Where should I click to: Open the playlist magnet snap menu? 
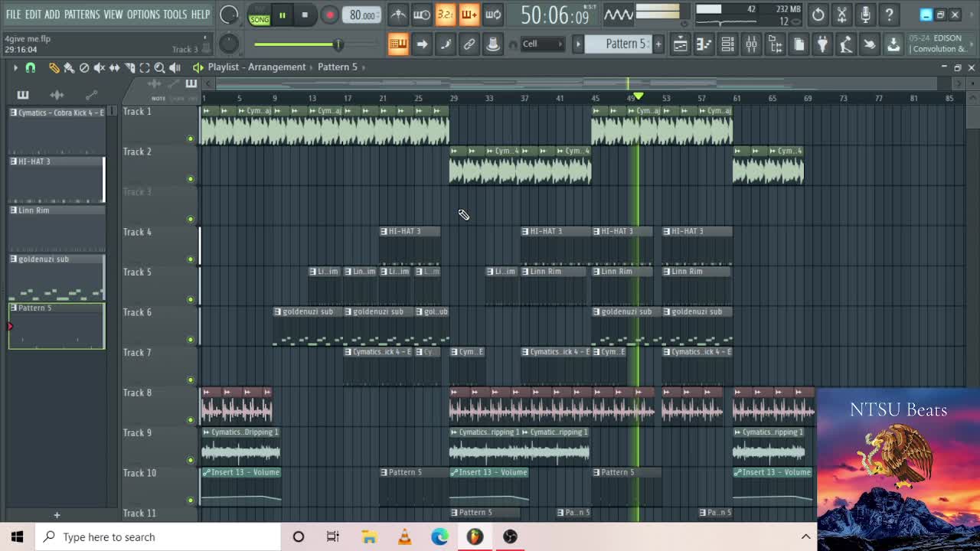click(x=31, y=67)
